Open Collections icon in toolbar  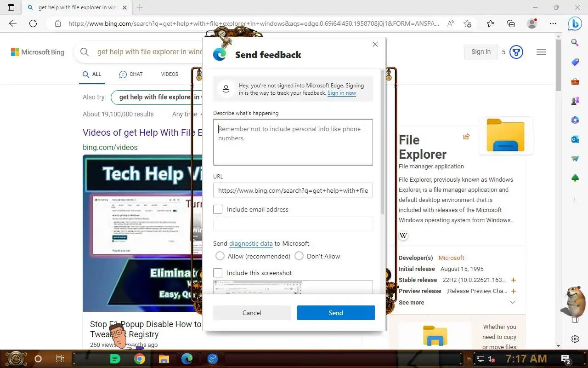pyautogui.click(x=511, y=23)
